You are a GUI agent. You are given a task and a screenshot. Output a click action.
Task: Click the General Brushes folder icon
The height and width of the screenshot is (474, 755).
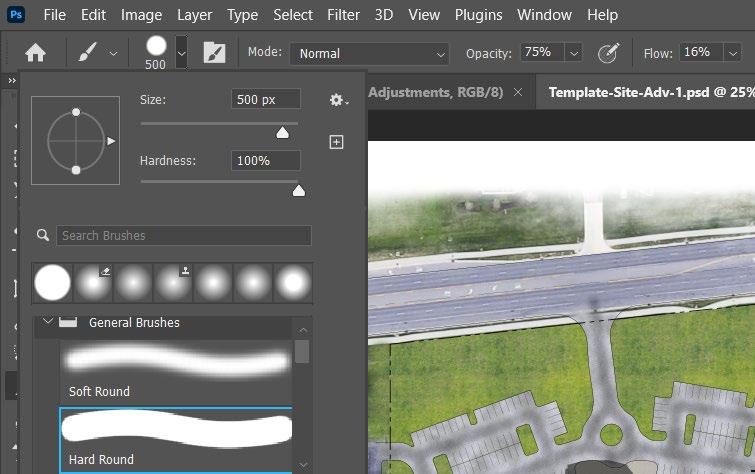tap(68, 322)
